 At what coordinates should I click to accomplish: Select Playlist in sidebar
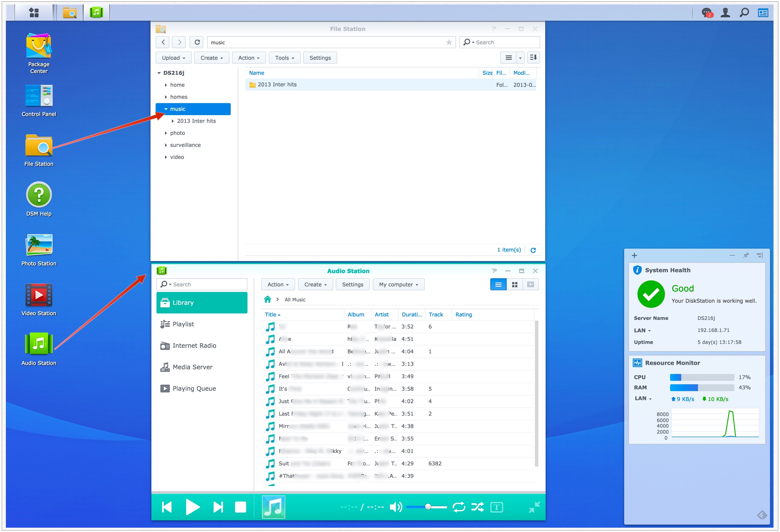(202, 324)
